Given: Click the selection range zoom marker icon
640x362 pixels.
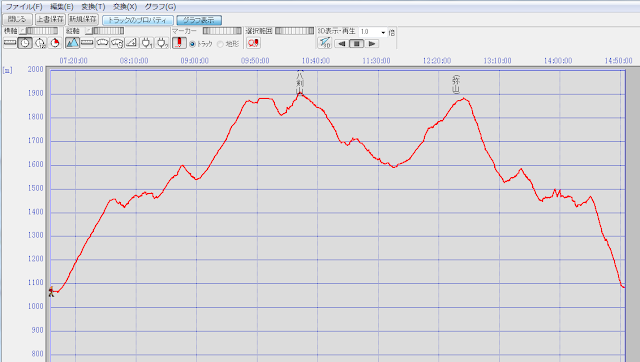Looking at the screenshot, I should 253,42.
